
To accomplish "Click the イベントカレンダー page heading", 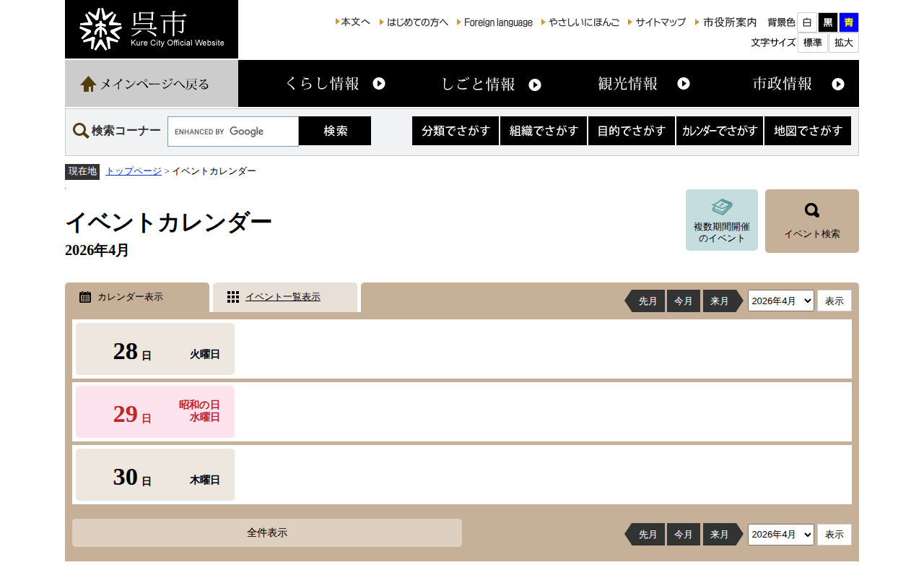I will [169, 223].
